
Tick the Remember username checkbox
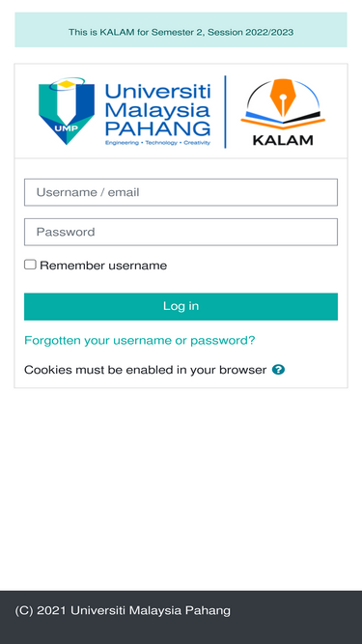30,265
